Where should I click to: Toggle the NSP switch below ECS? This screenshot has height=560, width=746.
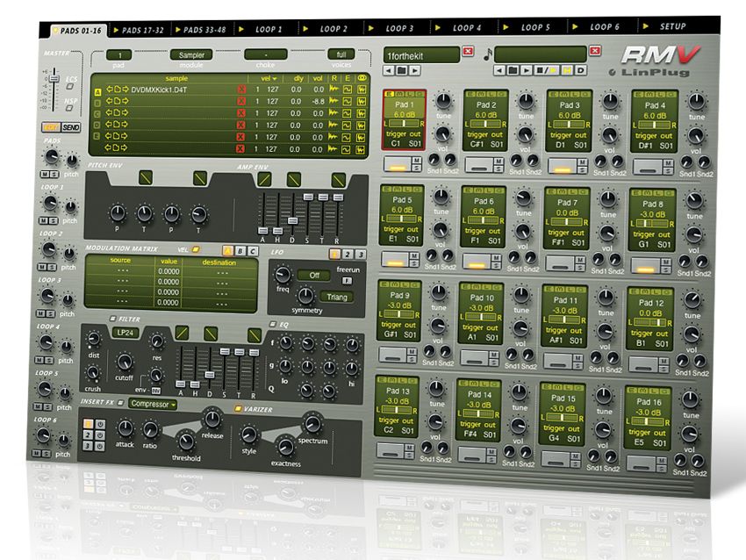coord(68,107)
